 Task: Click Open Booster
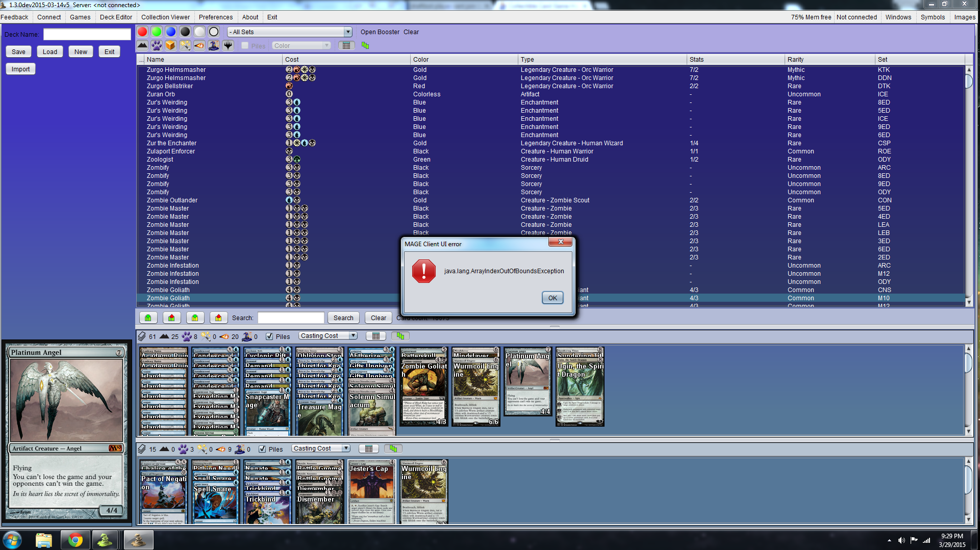pos(380,32)
